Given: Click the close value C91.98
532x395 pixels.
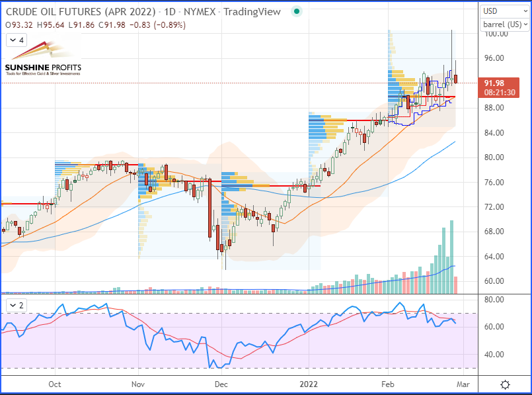Looking at the screenshot, I should (112, 25).
